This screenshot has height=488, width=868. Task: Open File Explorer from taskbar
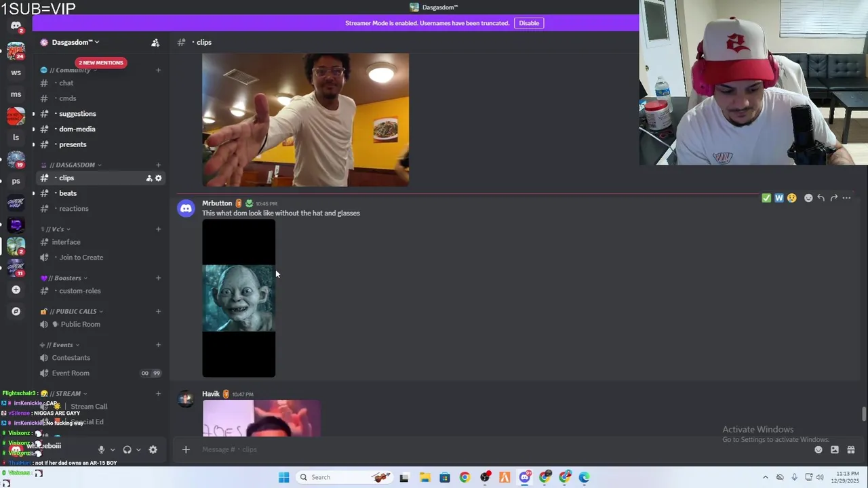[425, 477]
